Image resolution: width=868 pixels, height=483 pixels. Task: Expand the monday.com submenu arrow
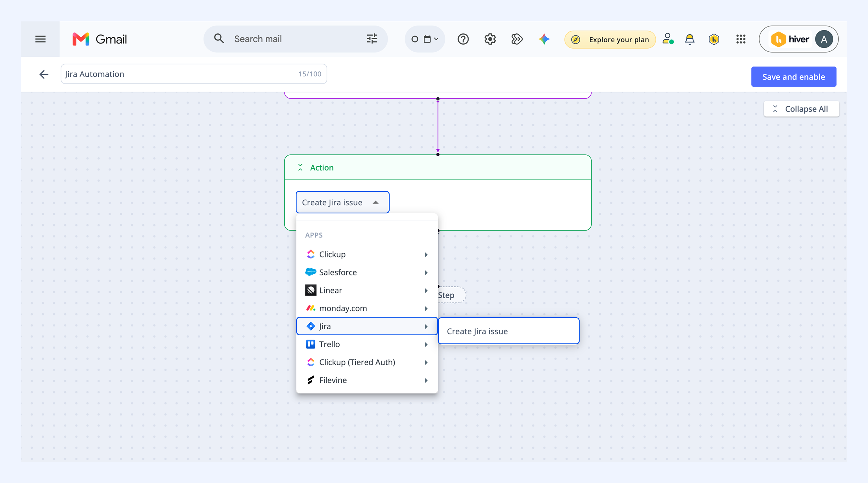tap(426, 308)
